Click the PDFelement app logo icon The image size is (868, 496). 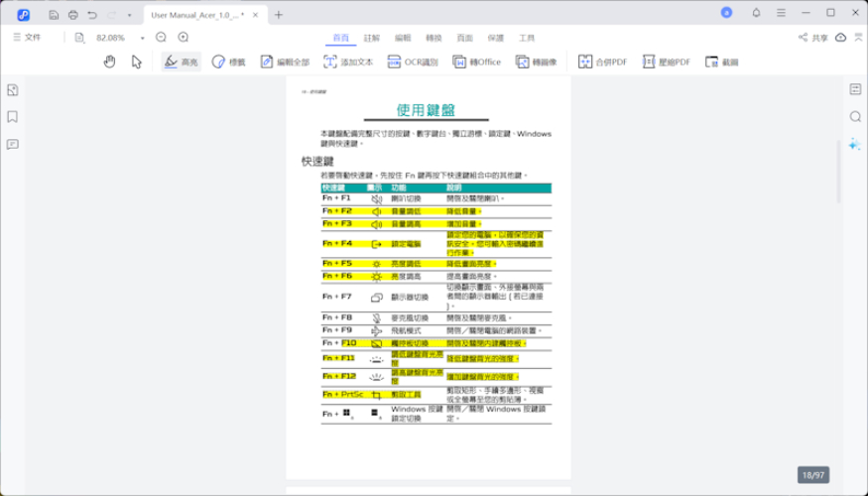[x=23, y=15]
